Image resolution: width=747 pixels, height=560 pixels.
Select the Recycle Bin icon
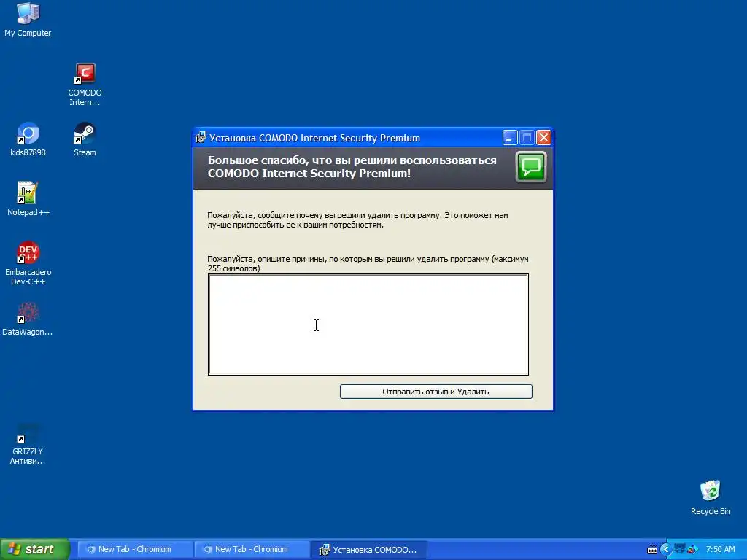tap(711, 497)
